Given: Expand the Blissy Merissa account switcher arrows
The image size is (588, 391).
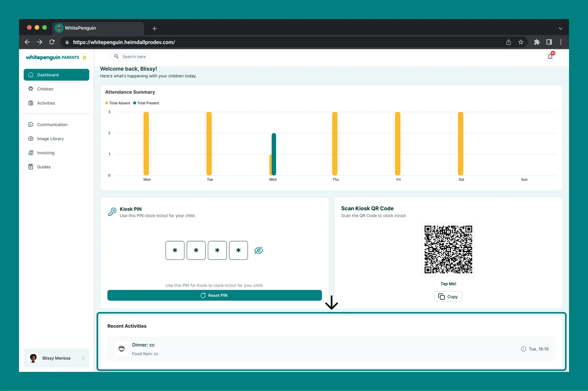Looking at the screenshot, I should pyautogui.click(x=83, y=358).
